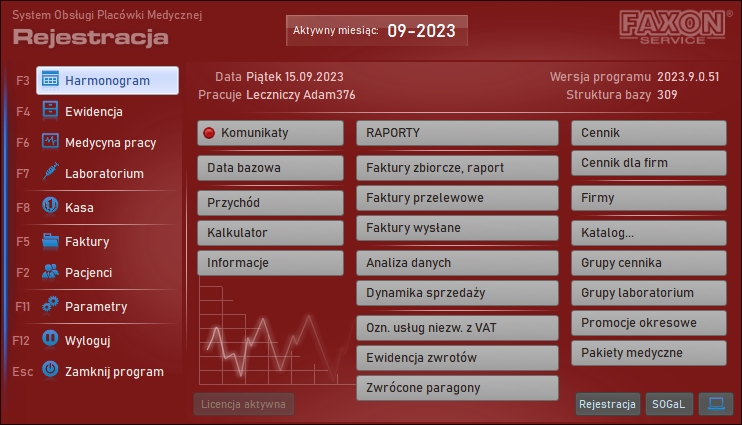Click the Licencja aktywna button
The height and width of the screenshot is (425, 742).
pos(244,404)
